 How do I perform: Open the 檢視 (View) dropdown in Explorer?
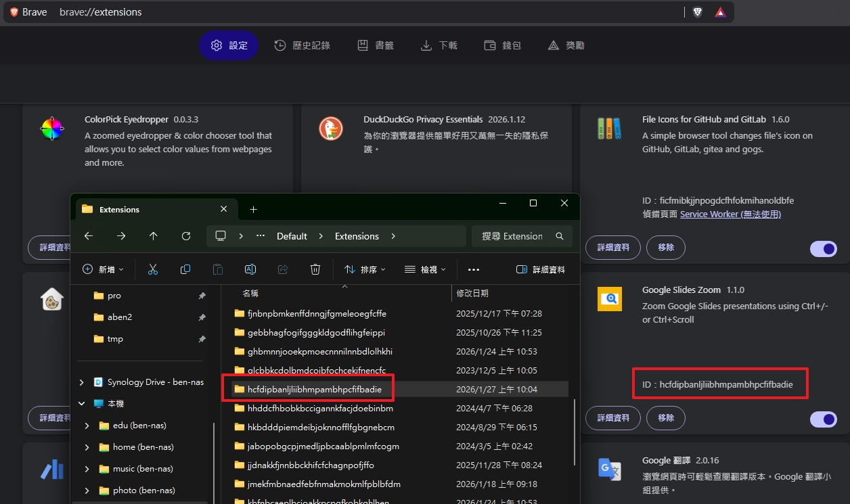tap(425, 269)
